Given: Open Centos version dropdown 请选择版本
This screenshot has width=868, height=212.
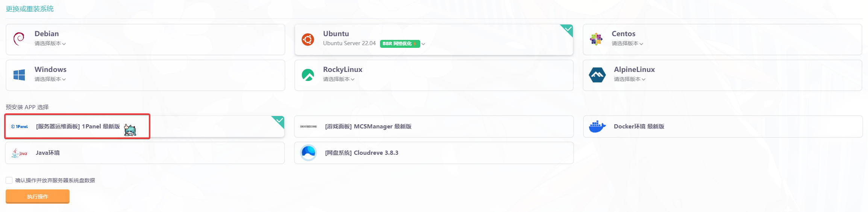Looking at the screenshot, I should (627, 44).
